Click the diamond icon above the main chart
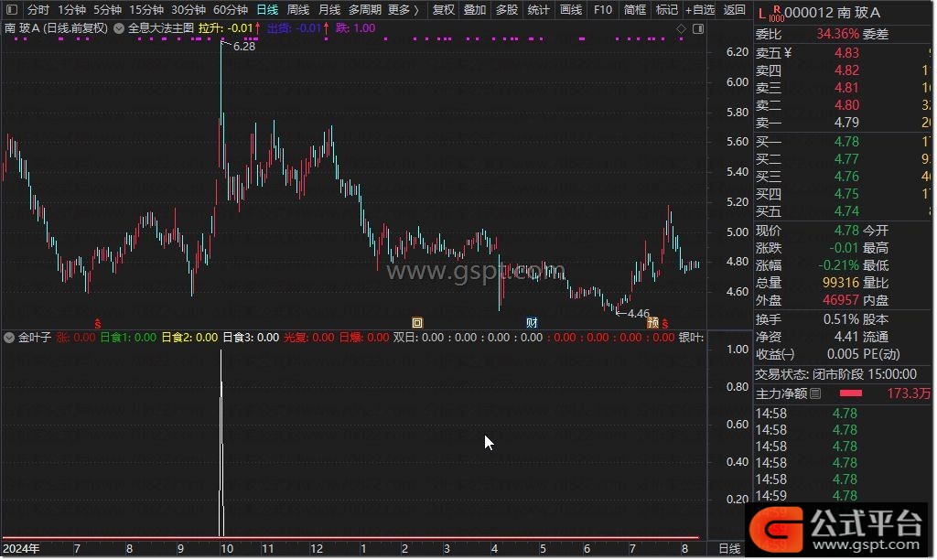This screenshot has height=560, width=937. 681,28
